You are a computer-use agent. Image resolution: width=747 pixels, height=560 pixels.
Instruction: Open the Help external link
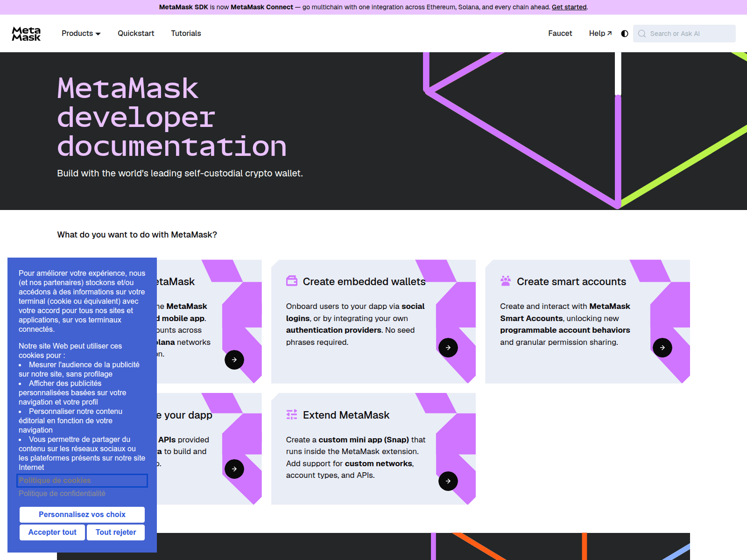point(600,34)
